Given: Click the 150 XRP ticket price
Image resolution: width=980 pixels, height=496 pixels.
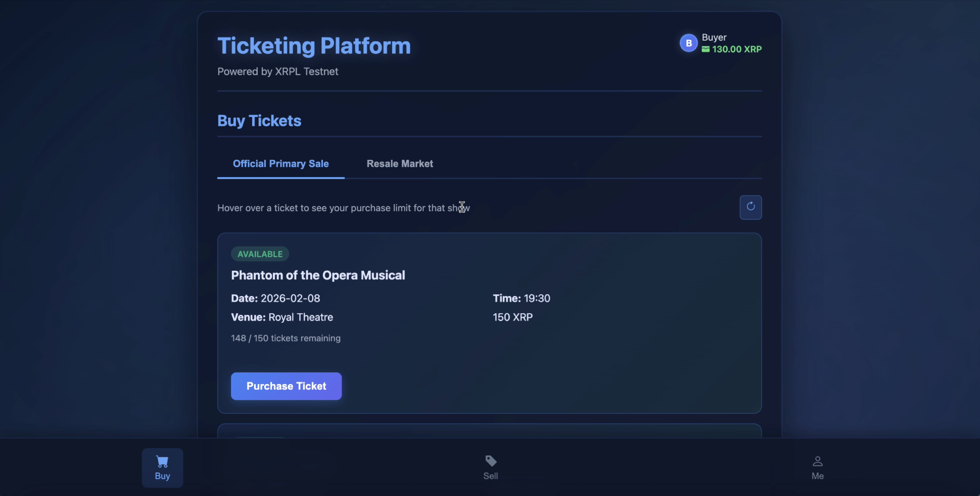Looking at the screenshot, I should [512, 317].
